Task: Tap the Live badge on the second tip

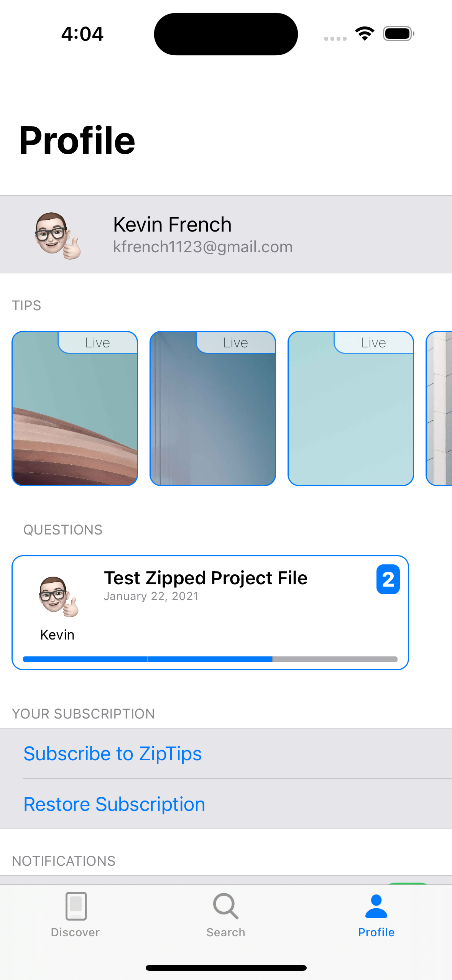Action: [236, 343]
